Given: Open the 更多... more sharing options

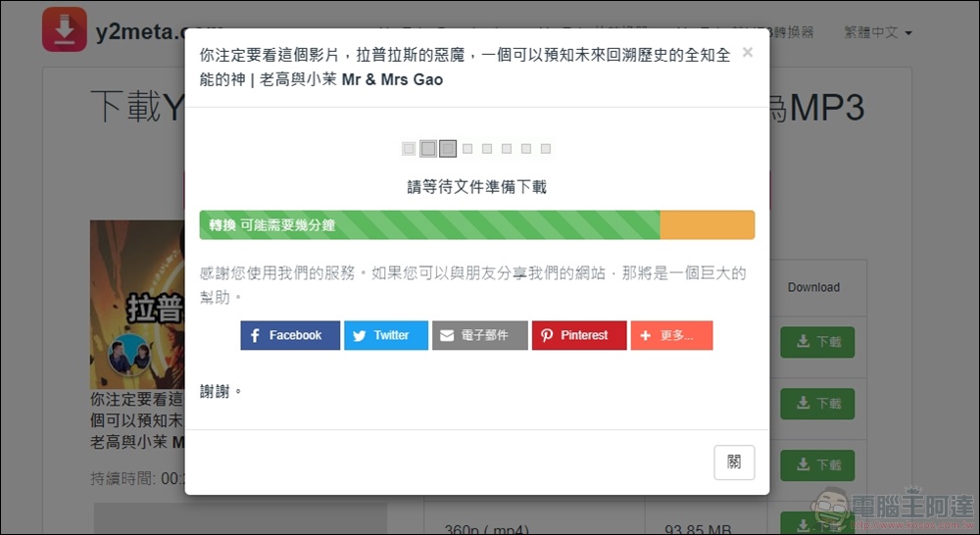Looking at the screenshot, I should click(x=671, y=335).
